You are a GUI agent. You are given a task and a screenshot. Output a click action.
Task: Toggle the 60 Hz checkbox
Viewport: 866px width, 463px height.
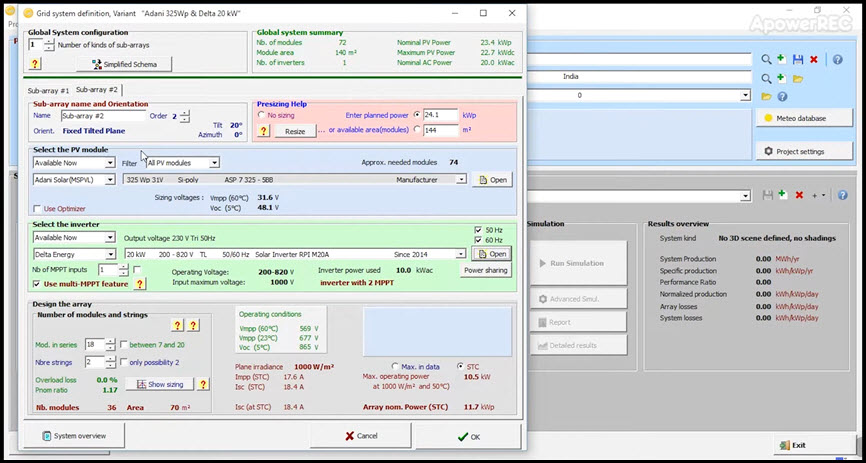[478, 240]
